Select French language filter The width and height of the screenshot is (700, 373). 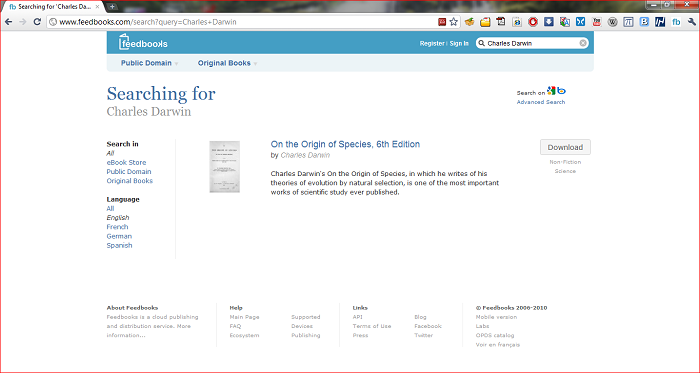[x=117, y=227]
